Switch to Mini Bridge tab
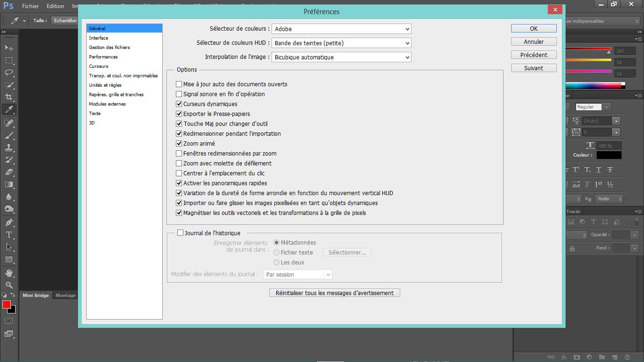The image size is (644, 362). (36, 296)
